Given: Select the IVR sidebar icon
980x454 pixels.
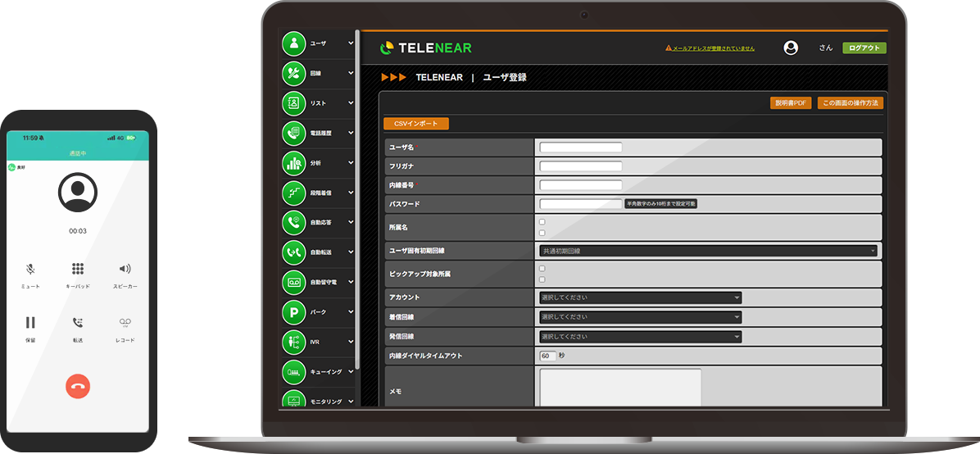Looking at the screenshot, I should click(x=293, y=342).
